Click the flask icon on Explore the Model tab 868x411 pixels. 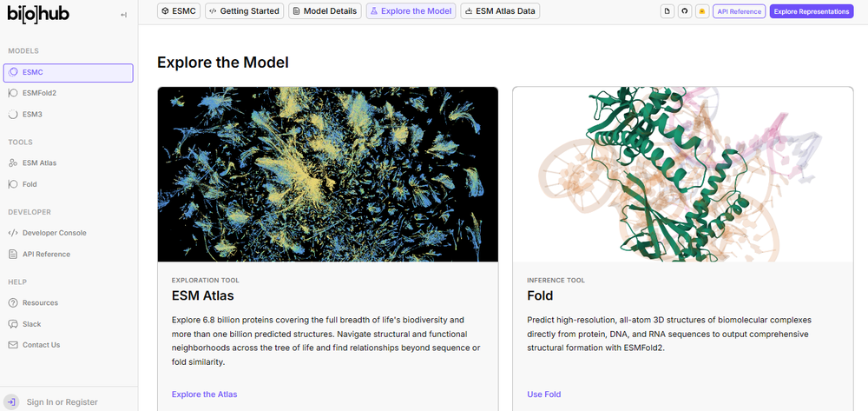tap(373, 11)
